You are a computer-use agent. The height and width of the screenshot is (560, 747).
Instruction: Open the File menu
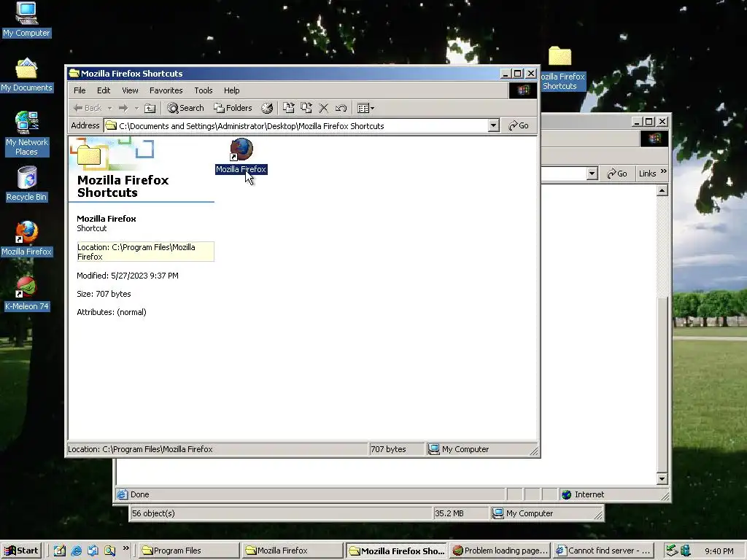click(x=80, y=90)
